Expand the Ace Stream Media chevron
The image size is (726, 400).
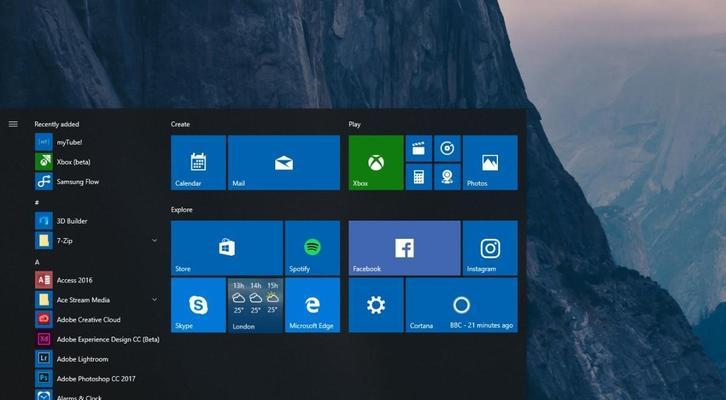[x=154, y=300]
